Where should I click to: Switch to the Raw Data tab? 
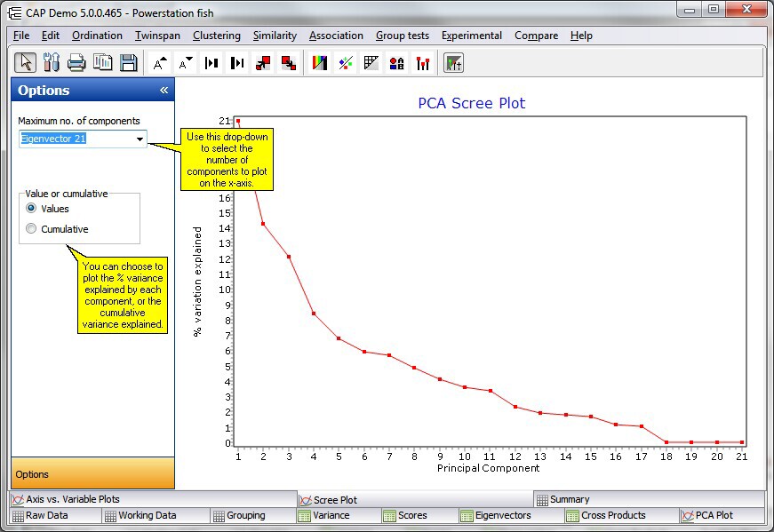pos(56,515)
